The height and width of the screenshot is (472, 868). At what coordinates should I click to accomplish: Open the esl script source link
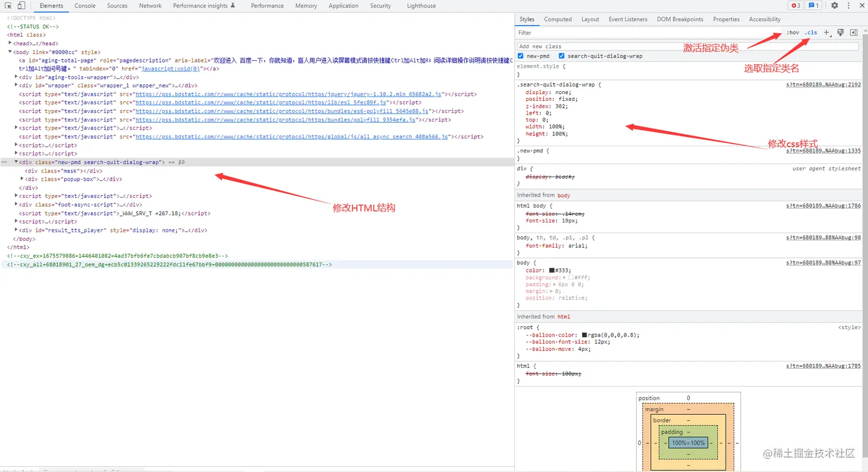pos(261,103)
